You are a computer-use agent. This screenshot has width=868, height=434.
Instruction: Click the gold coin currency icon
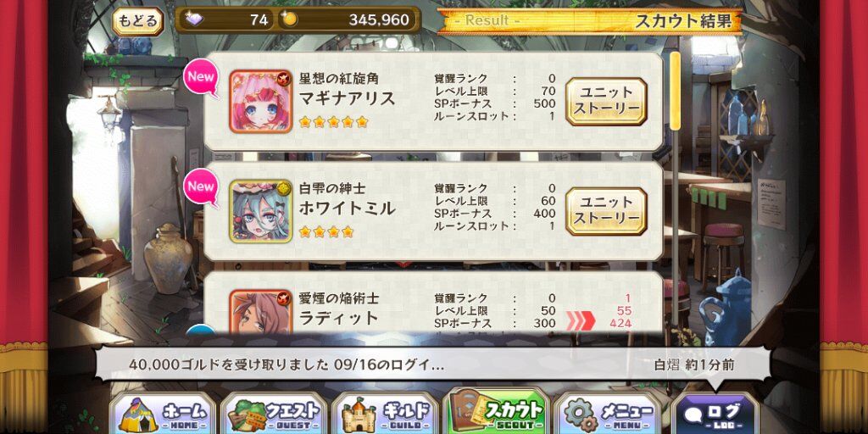[289, 20]
